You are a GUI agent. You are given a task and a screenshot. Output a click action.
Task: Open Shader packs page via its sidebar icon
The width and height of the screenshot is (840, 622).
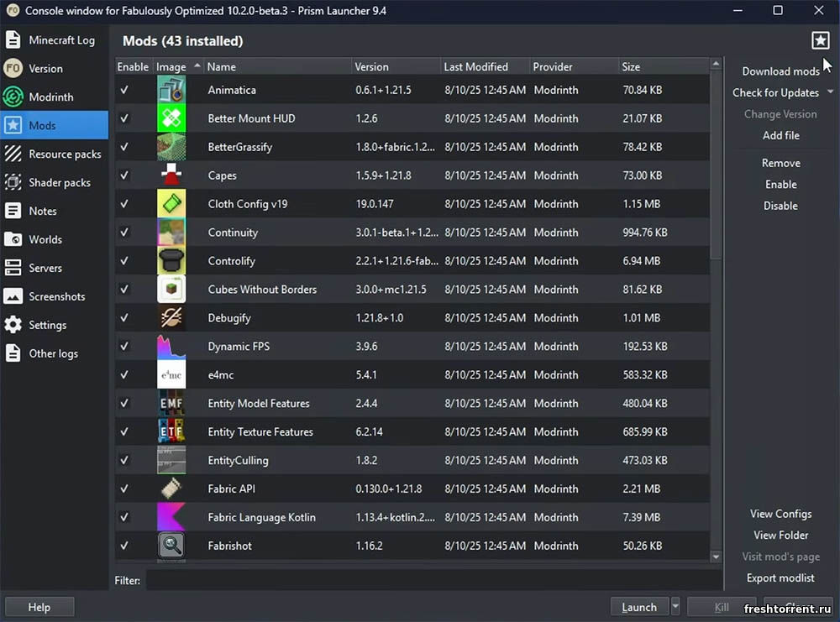pyautogui.click(x=13, y=182)
